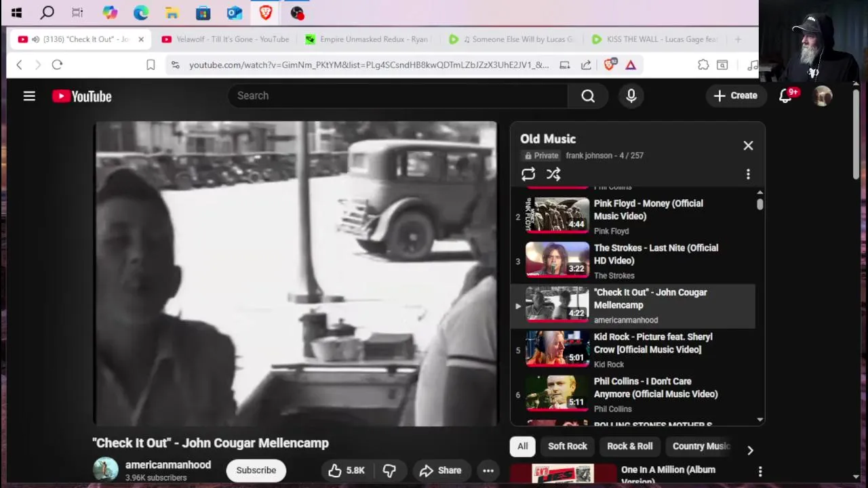The height and width of the screenshot is (488, 868).
Task: Open americanmanhood channel name link
Action: point(168,465)
